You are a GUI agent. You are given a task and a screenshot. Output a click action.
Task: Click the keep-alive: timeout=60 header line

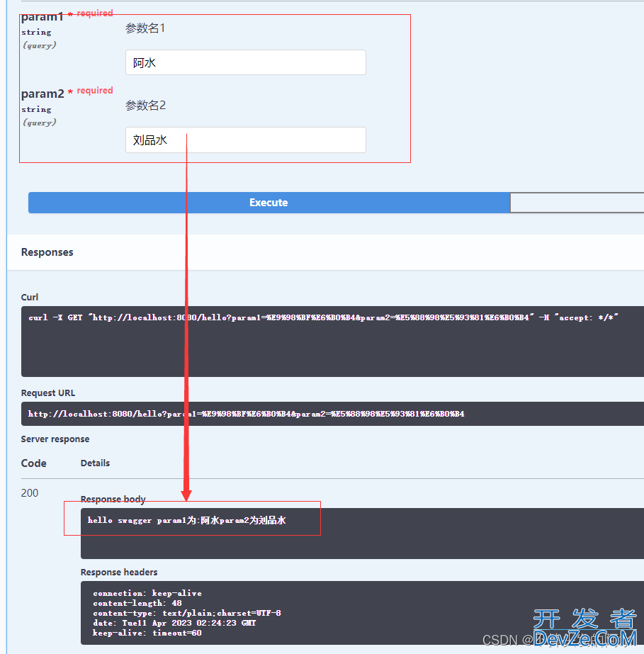pos(147,633)
